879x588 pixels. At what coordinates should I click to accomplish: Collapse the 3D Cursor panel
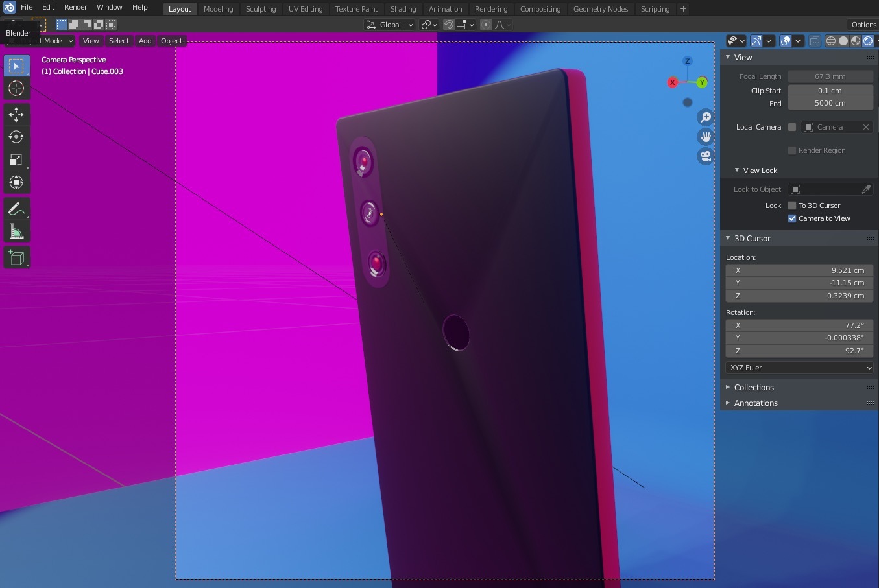tap(728, 239)
